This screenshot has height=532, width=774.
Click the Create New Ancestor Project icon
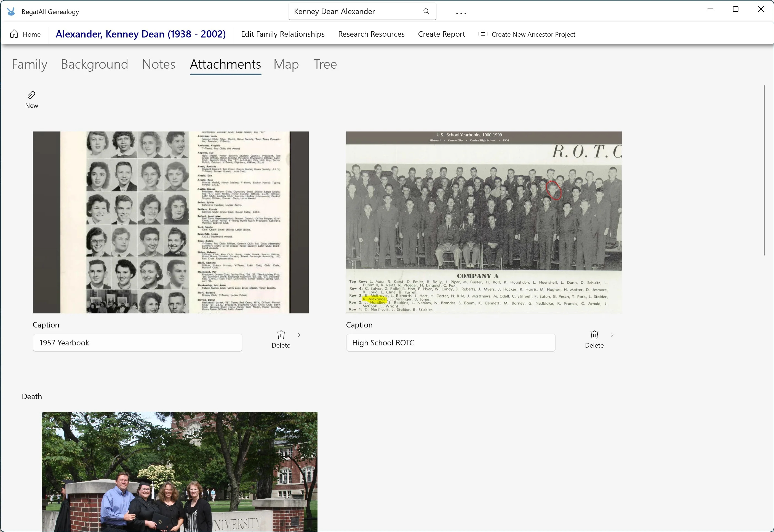482,34
